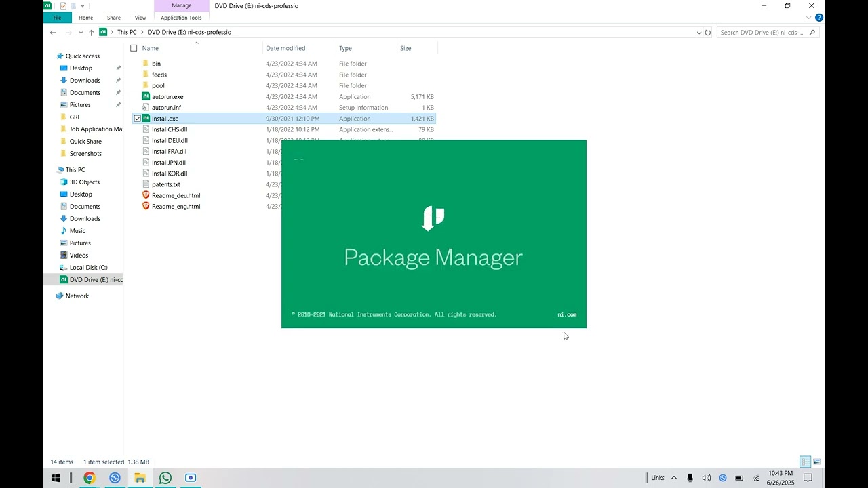Show hidden system tray icons

674,478
